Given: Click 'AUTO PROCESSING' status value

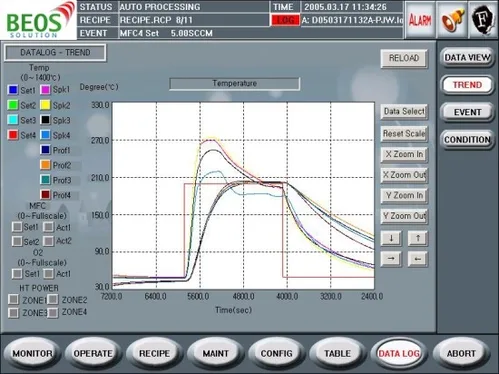Looking at the screenshot, I should pos(160,7).
